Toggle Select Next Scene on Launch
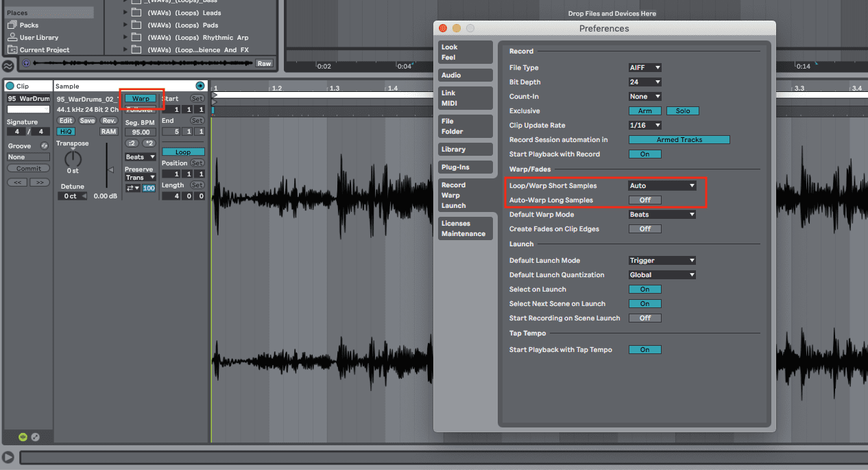Screen dimensions: 868x470 (x=645, y=304)
